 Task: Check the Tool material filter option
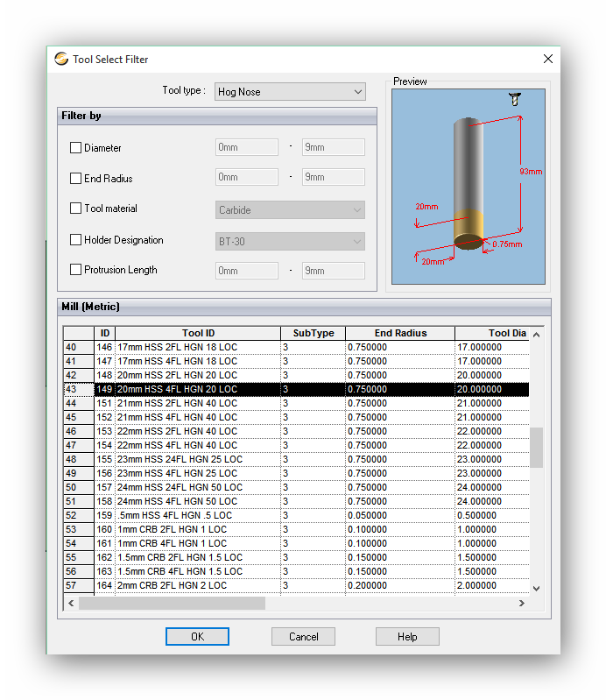coord(76,209)
